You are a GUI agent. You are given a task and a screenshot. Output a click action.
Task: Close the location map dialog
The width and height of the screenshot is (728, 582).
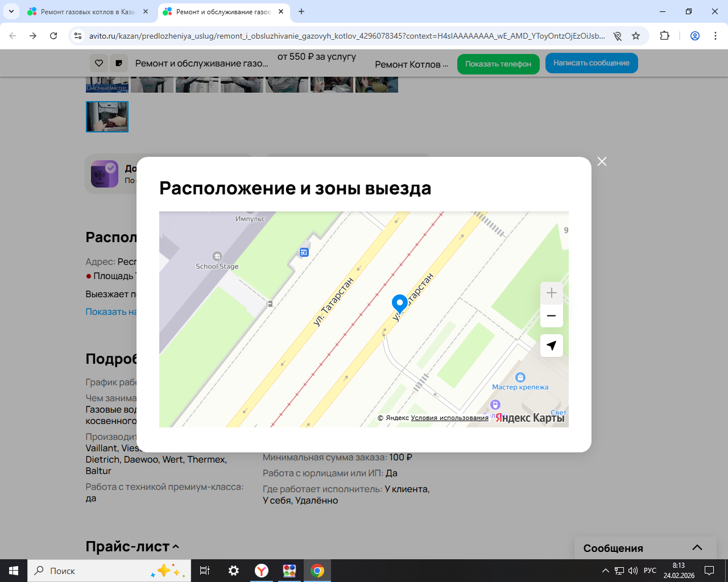pos(602,161)
